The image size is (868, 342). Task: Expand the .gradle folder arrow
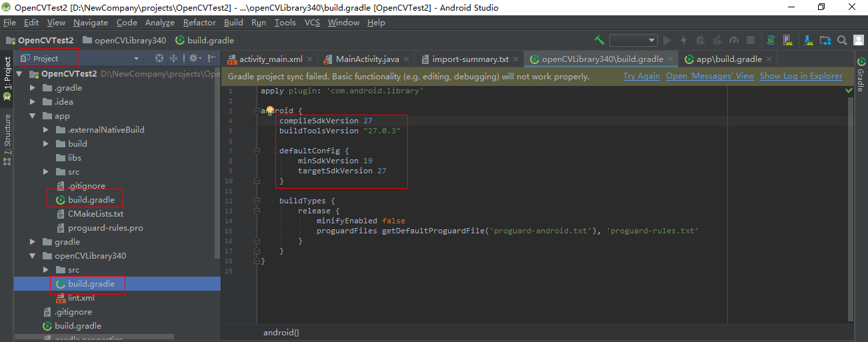(33, 88)
